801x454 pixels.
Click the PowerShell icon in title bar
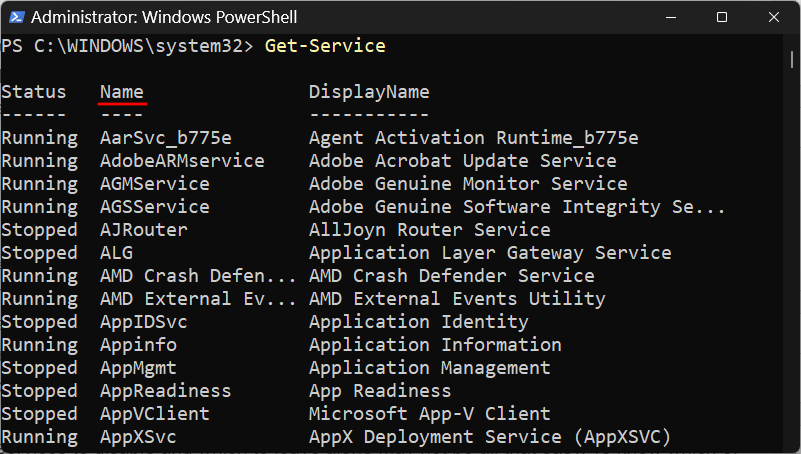(15, 17)
